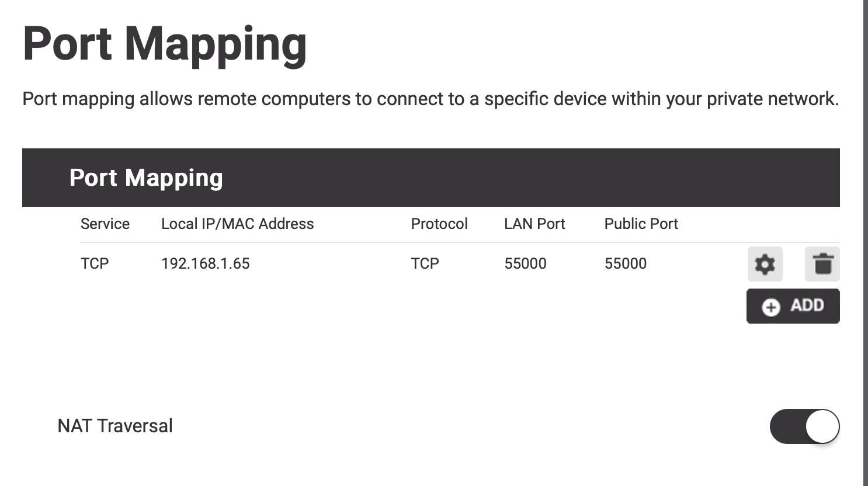Click the dark Port Mapping panel header
The image size is (868, 486).
(x=431, y=178)
